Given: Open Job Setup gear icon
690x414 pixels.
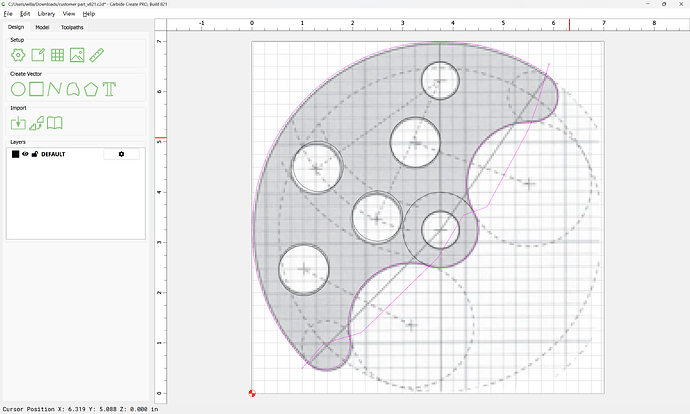Looking at the screenshot, I should tap(18, 55).
